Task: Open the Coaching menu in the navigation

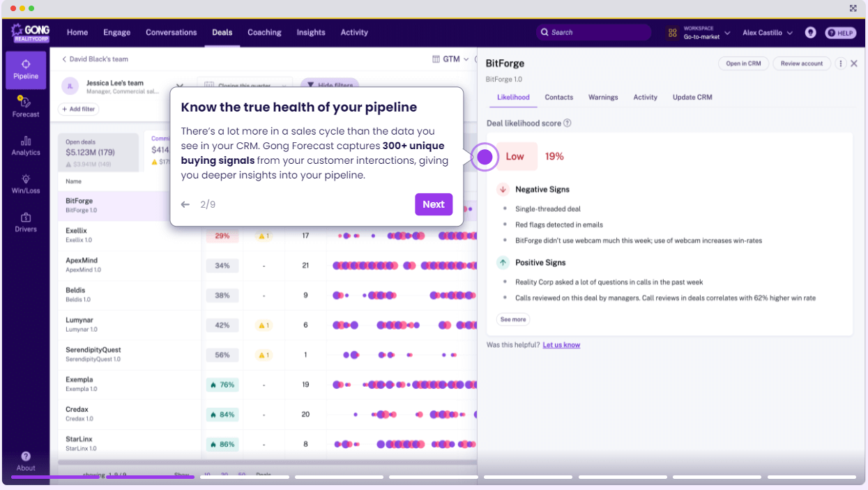Action: [264, 32]
